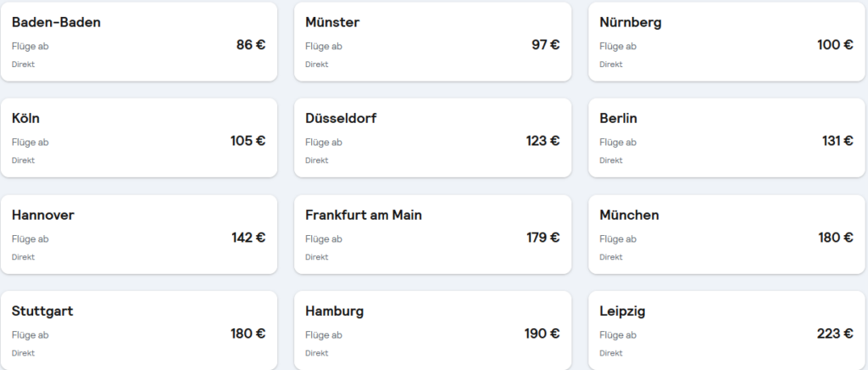This screenshot has width=868, height=370.
Task: Open the Baden-Baden flight card
Action: [x=139, y=42]
